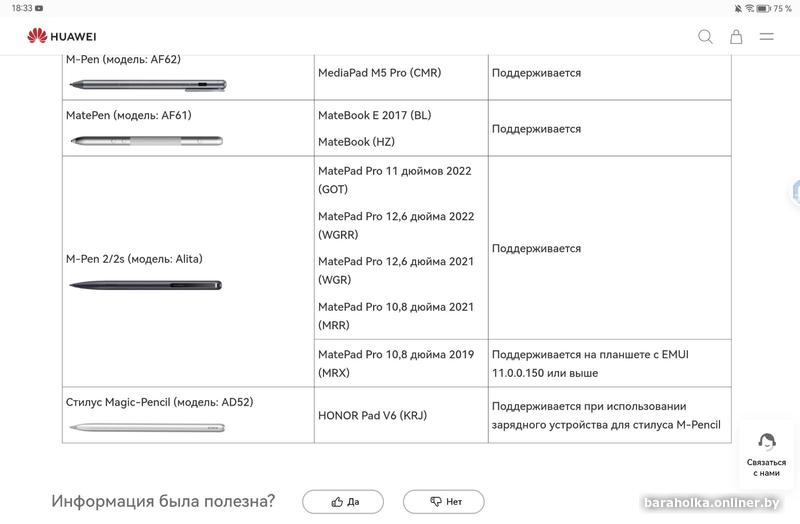Open the hamburger menu
The height and width of the screenshot is (524, 800).
(767, 37)
